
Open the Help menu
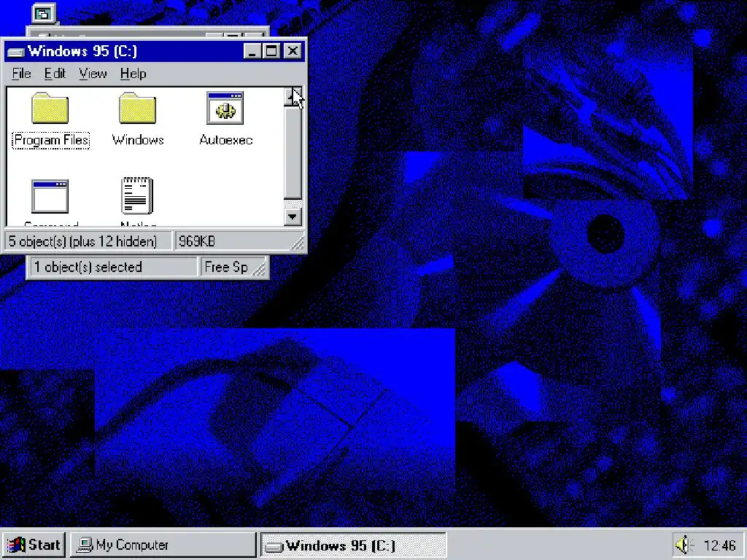click(x=133, y=74)
